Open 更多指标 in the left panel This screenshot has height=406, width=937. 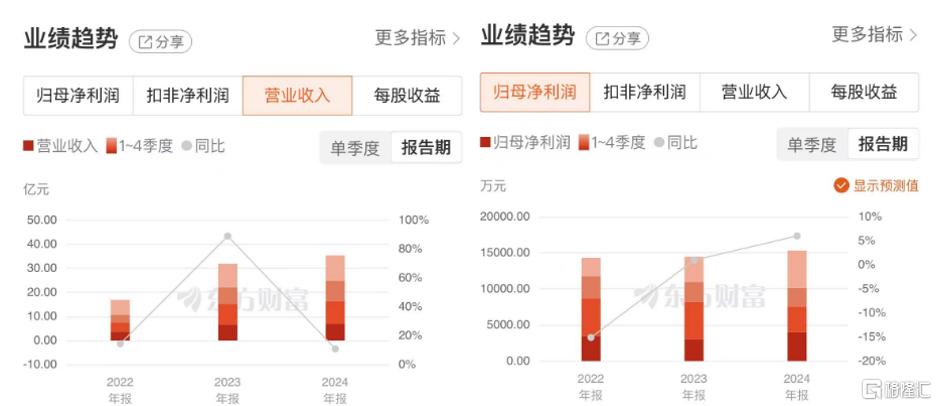417,38
